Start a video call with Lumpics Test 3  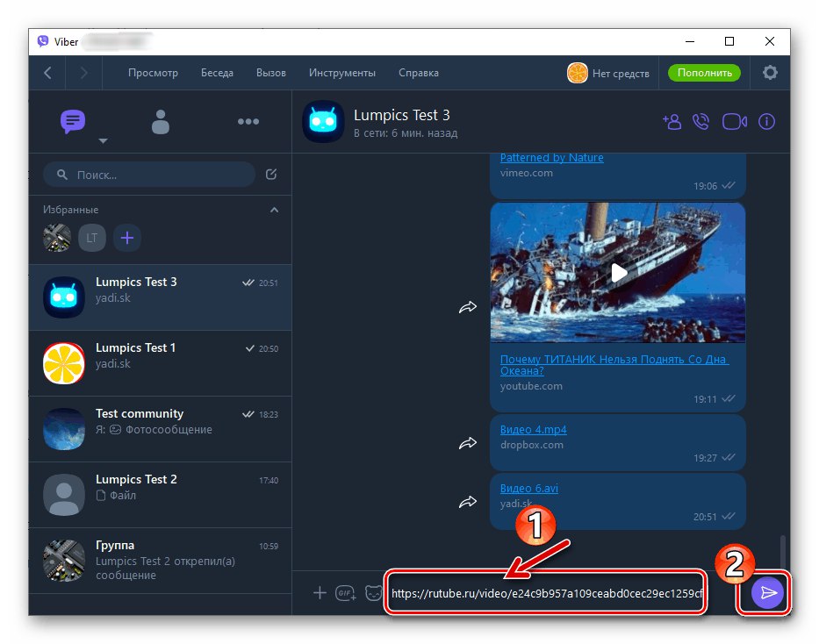point(735,122)
